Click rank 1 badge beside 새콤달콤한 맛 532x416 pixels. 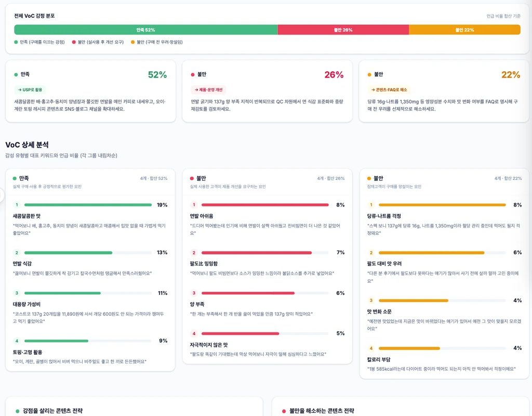(x=17, y=205)
